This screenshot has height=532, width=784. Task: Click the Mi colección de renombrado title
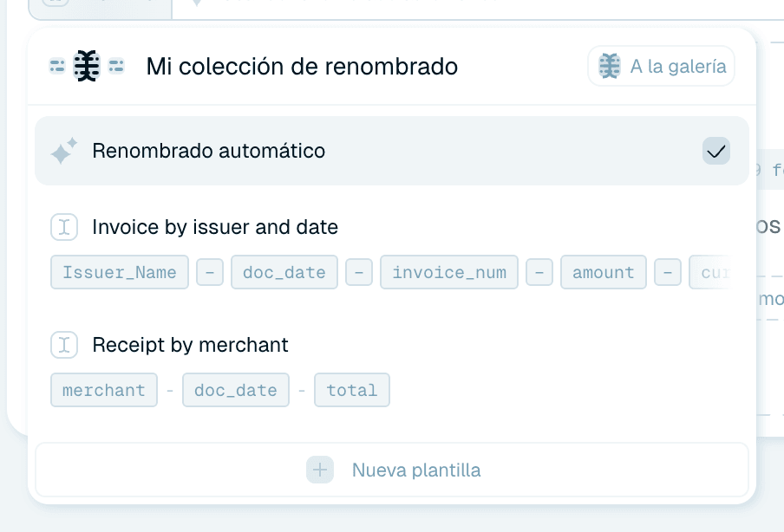coord(302,66)
